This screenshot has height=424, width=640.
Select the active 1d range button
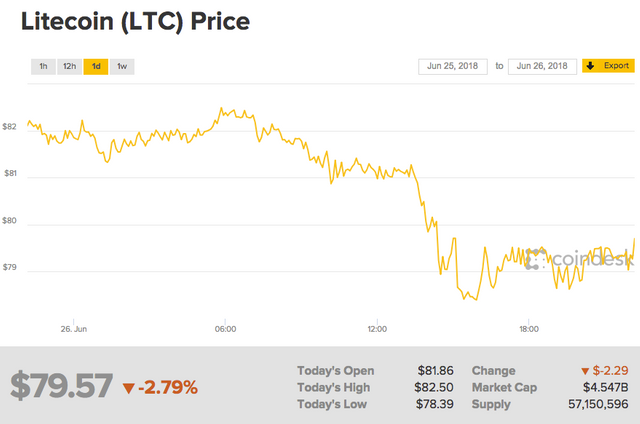click(x=95, y=66)
